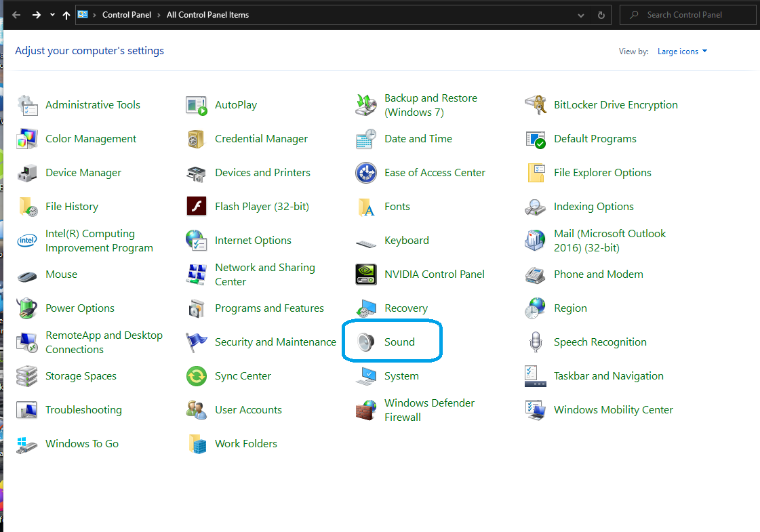The width and height of the screenshot is (760, 532).
Task: Open Ease of Access Center
Action: pos(435,172)
